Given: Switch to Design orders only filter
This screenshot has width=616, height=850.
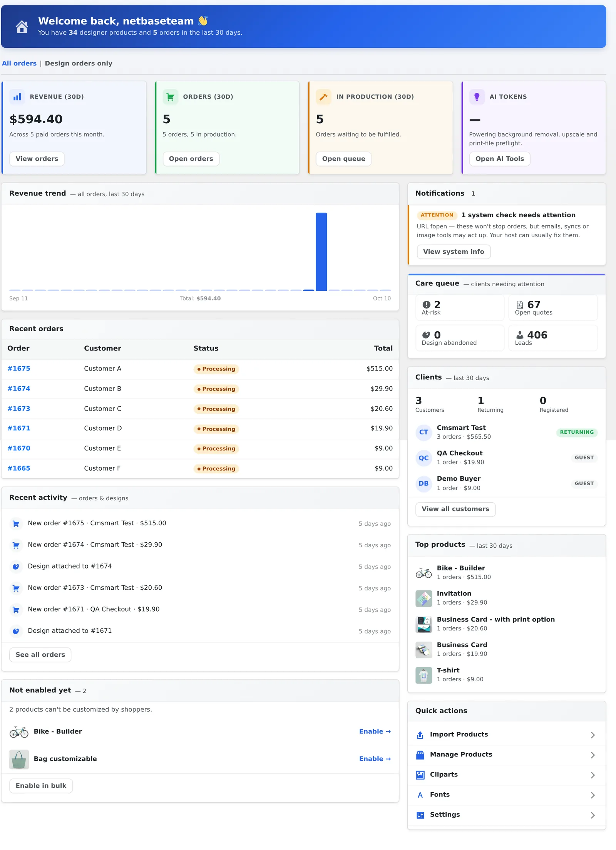Looking at the screenshot, I should point(79,63).
